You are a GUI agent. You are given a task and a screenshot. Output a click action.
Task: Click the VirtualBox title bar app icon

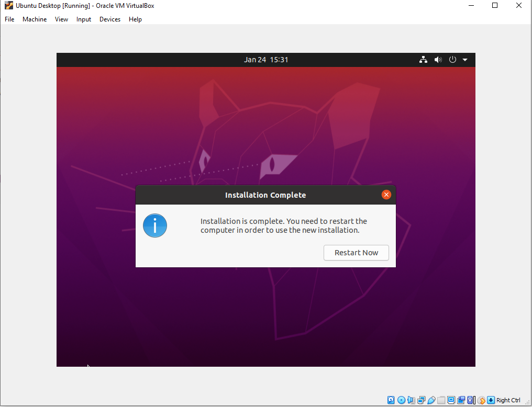point(9,6)
